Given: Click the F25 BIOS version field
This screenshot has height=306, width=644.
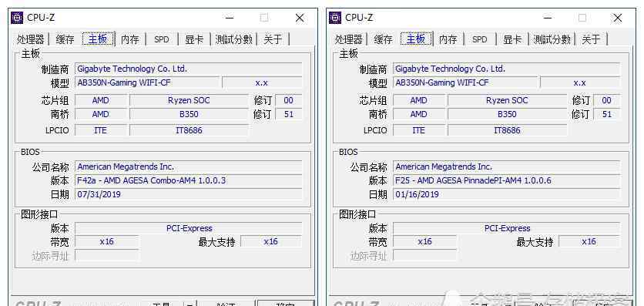Looking at the screenshot, I should click(506, 180).
